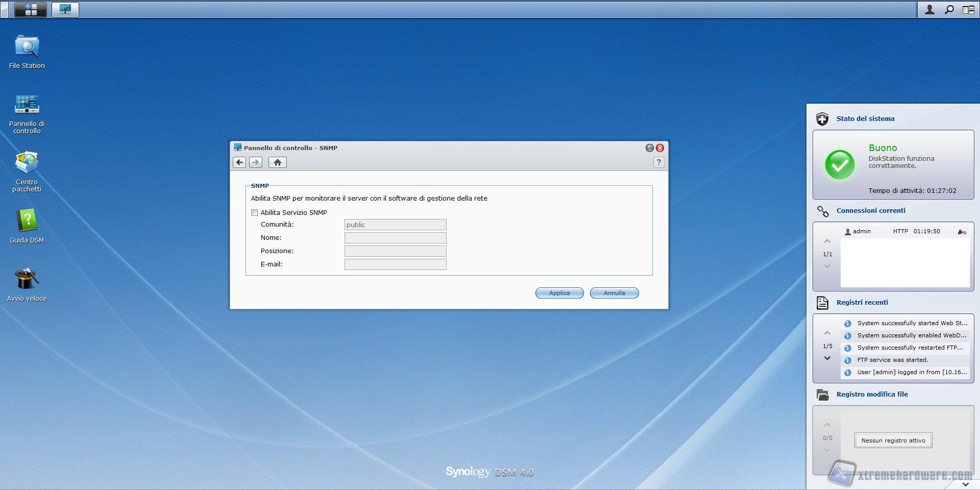The image size is (980, 490).
Task: Go to control panel home
Action: click(277, 162)
